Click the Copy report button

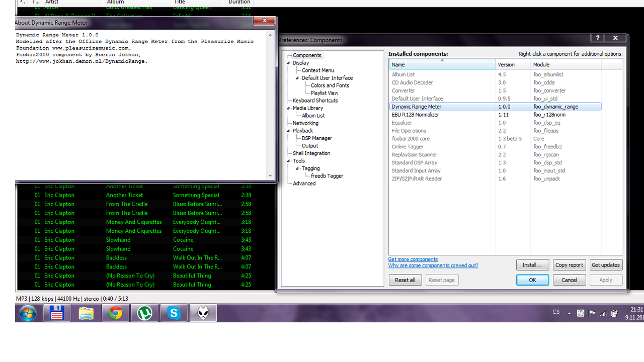click(569, 265)
